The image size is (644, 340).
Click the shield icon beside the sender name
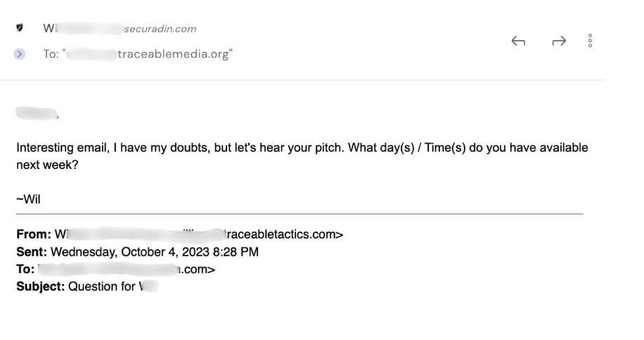[x=19, y=27]
